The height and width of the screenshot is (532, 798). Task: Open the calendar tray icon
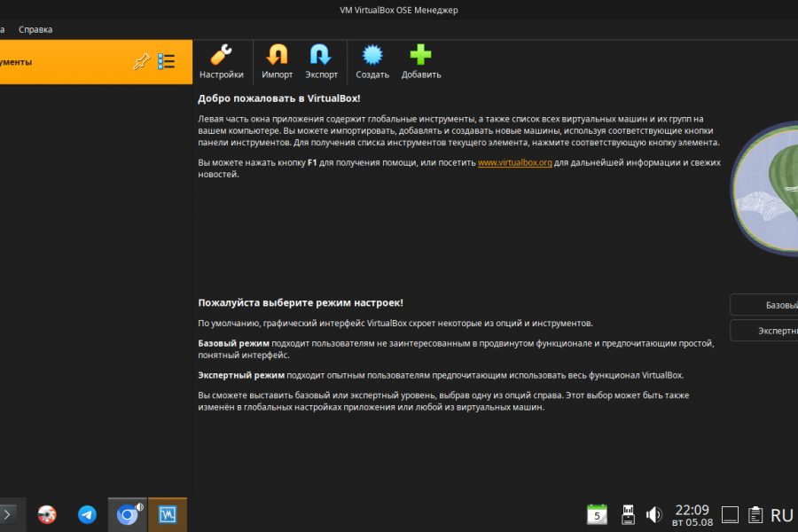pos(597,514)
